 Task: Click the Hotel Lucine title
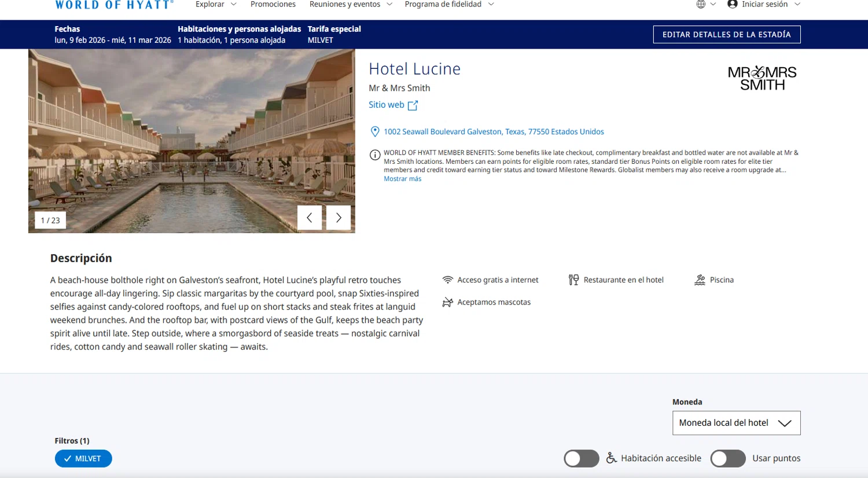tap(415, 69)
